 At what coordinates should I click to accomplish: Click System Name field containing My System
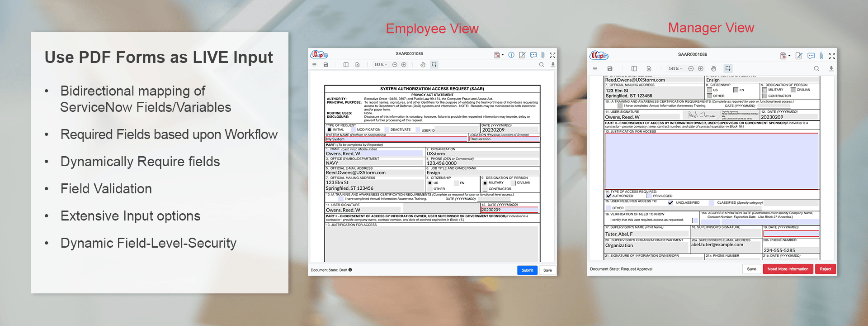tap(396, 139)
